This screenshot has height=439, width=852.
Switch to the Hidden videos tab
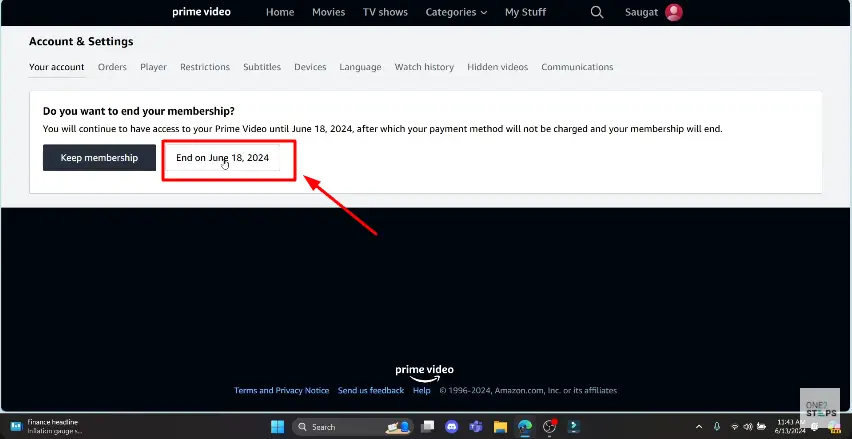pos(497,67)
